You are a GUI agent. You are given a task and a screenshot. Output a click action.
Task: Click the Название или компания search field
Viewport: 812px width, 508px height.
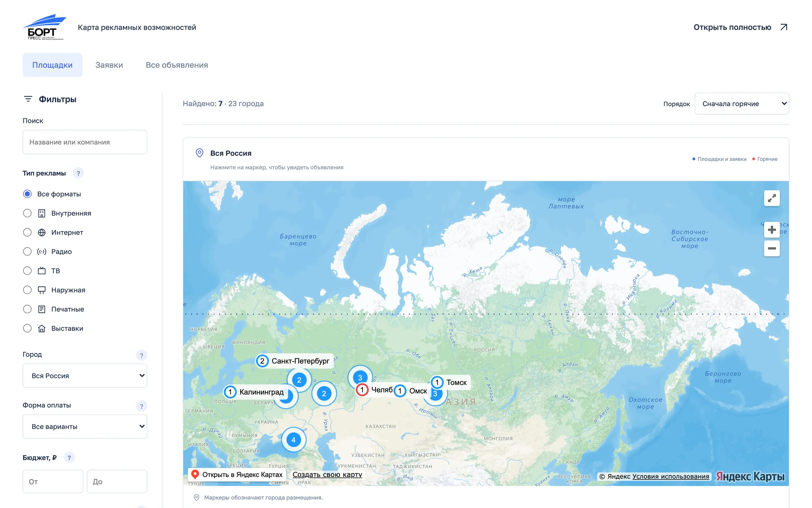[85, 142]
